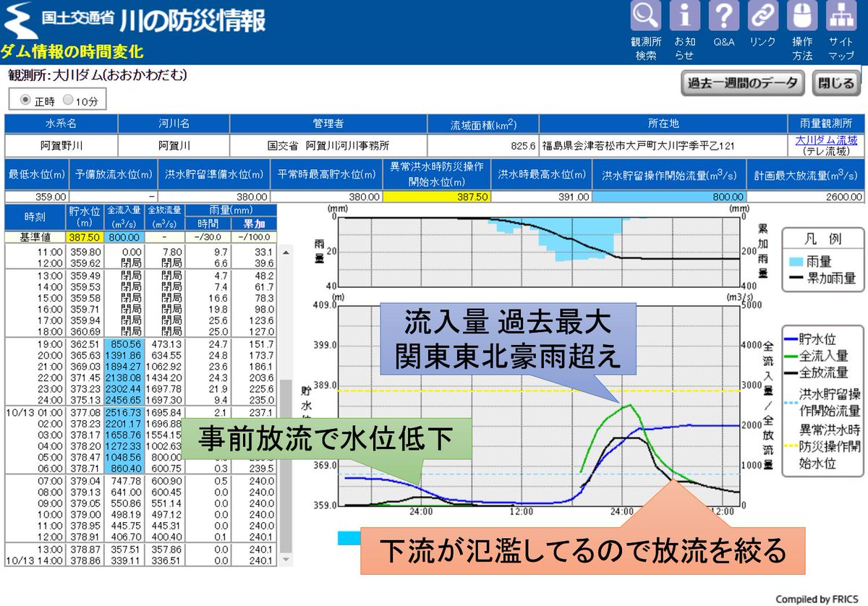This screenshot has height=606, width=868.
Task: Open the リンク chain icon
Action: tap(762, 17)
